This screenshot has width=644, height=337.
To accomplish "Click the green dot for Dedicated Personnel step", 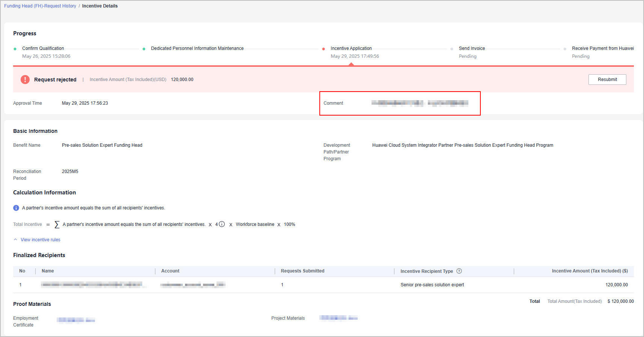I will pos(144,49).
